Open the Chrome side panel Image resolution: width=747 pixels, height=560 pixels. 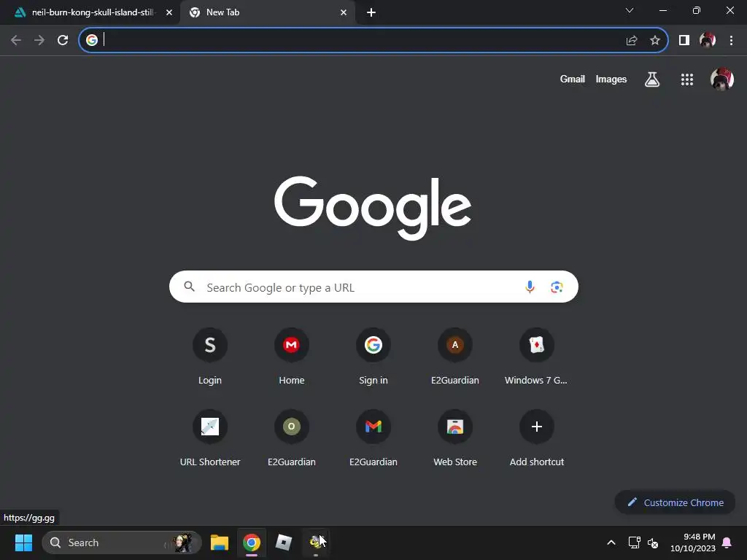click(684, 41)
